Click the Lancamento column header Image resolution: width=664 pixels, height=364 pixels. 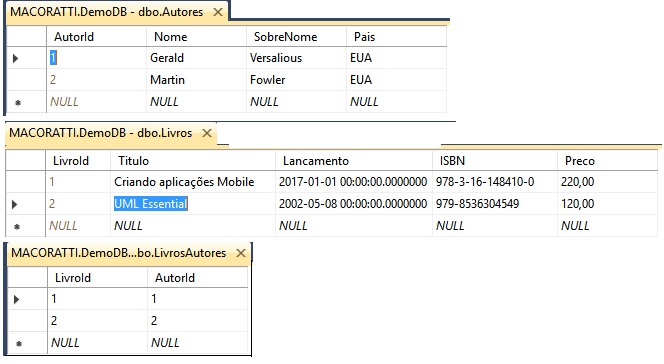pos(354,161)
